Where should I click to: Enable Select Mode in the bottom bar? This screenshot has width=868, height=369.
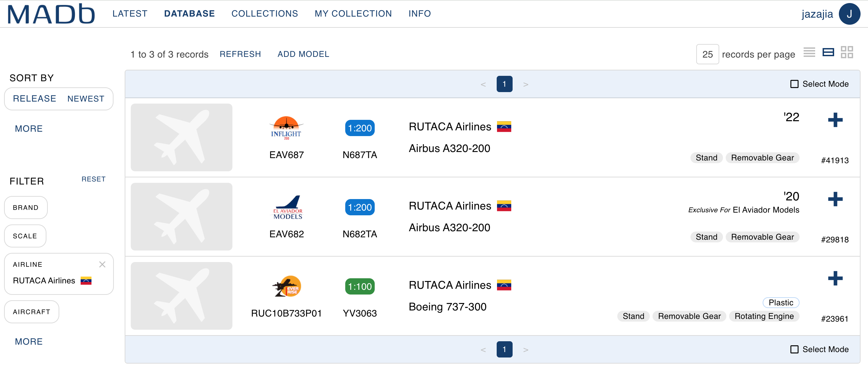pos(794,349)
